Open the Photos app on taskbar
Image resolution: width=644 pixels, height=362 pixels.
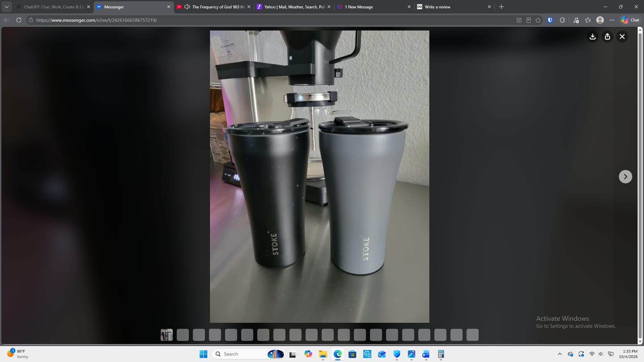click(411, 354)
